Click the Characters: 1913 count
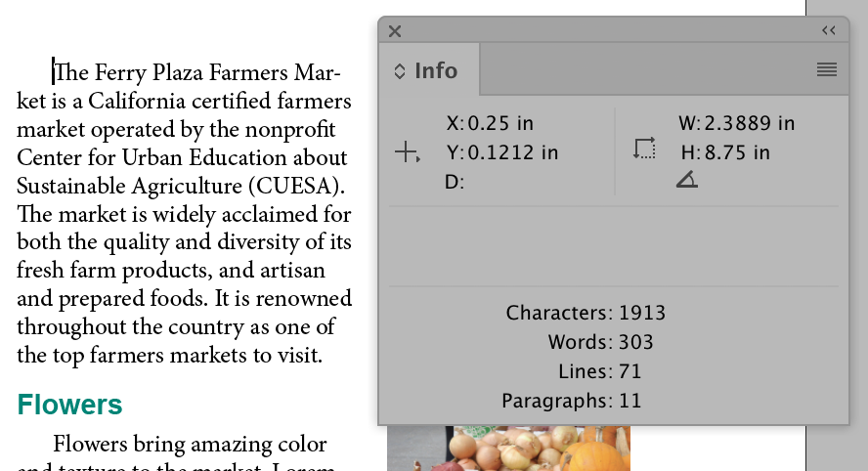 pyautogui.click(x=586, y=314)
